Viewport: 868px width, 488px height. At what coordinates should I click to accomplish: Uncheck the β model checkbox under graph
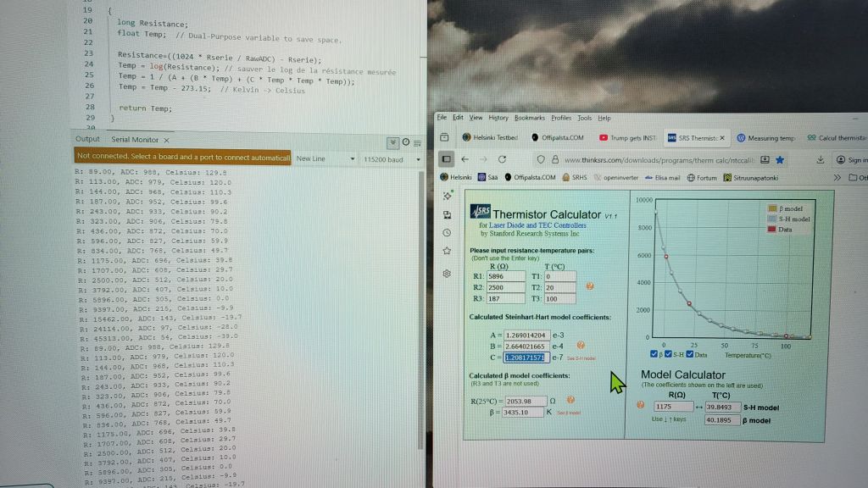tap(654, 354)
